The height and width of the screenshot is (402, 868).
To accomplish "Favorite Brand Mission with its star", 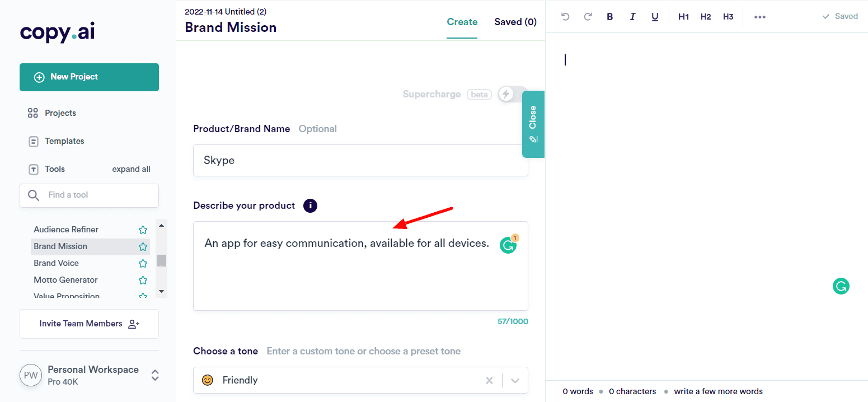I will pyautogui.click(x=143, y=246).
